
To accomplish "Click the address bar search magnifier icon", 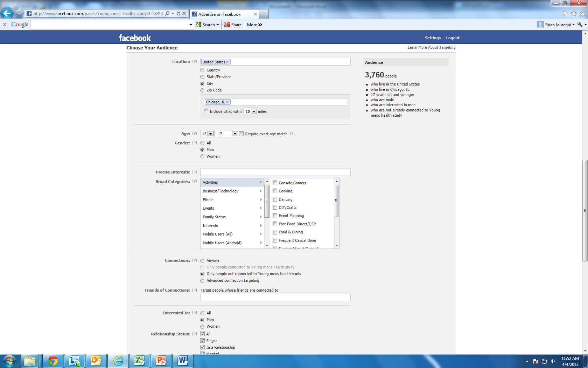I will pos(167,14).
